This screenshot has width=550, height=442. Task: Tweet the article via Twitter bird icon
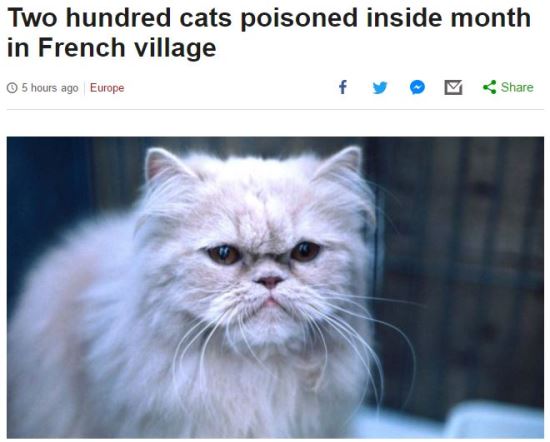[380, 87]
